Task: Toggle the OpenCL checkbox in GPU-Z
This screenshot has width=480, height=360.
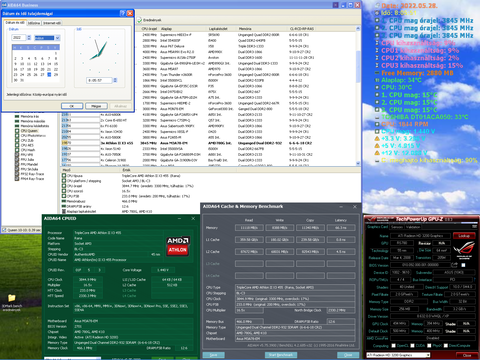Action: (393, 346)
